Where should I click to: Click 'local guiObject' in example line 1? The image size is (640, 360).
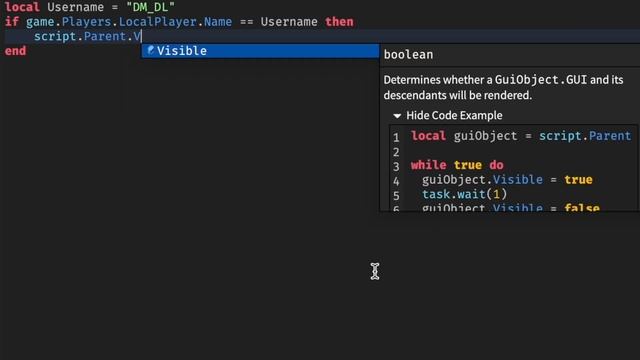point(464,136)
